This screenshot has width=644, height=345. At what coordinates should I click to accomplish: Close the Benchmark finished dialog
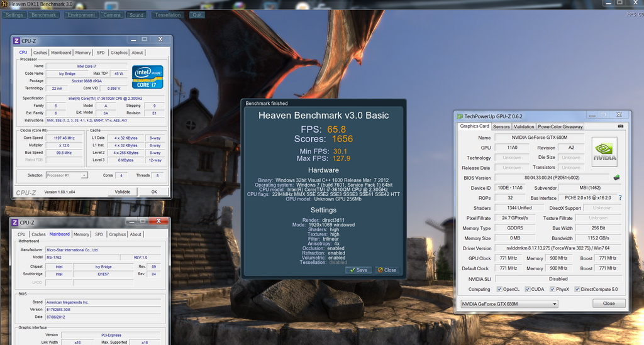[x=387, y=270]
